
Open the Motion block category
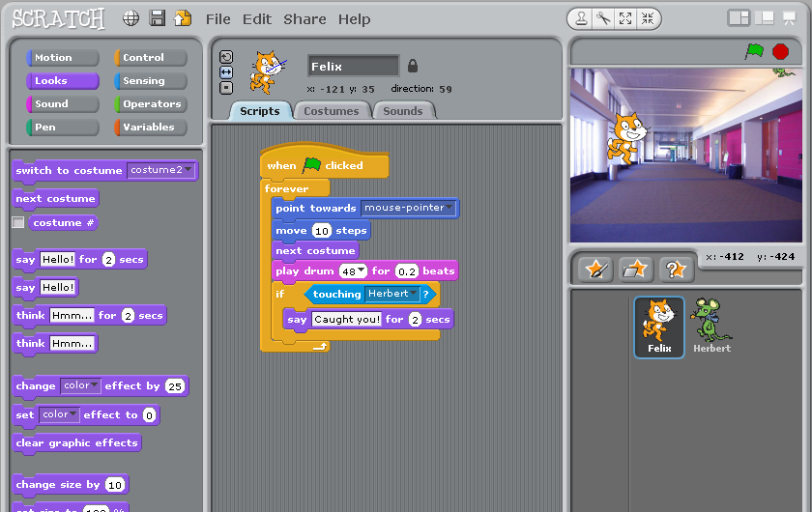click(x=62, y=57)
